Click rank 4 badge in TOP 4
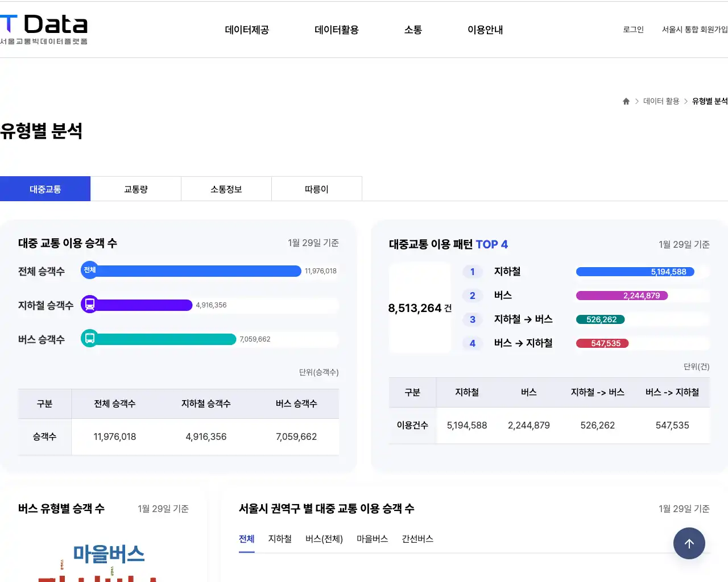 472,343
